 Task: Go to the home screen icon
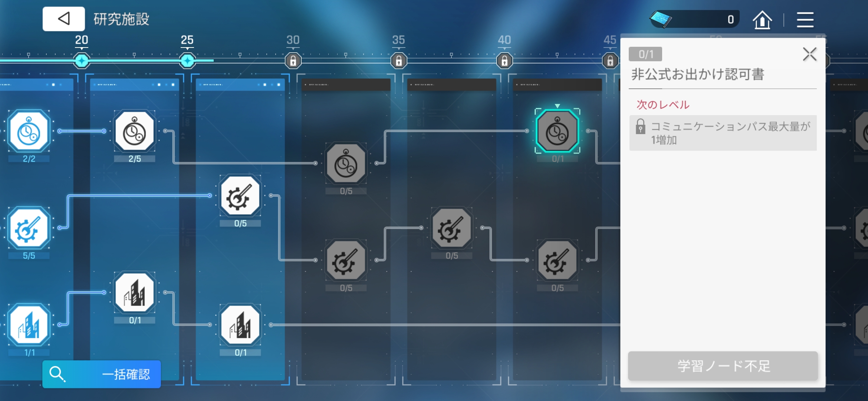point(762,20)
